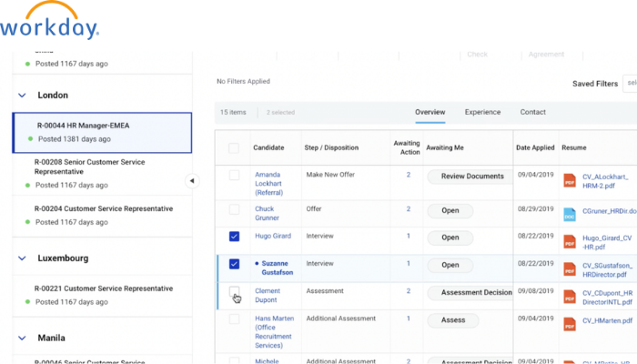This screenshot has width=637, height=364.
Task: Open PDF icon for CV_ALockhart resume
Action: click(x=570, y=181)
